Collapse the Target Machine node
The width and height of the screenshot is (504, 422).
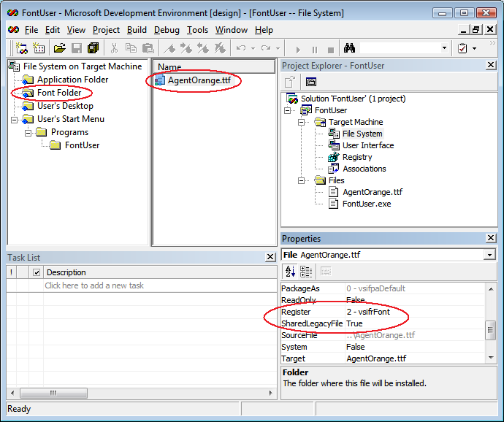301,122
